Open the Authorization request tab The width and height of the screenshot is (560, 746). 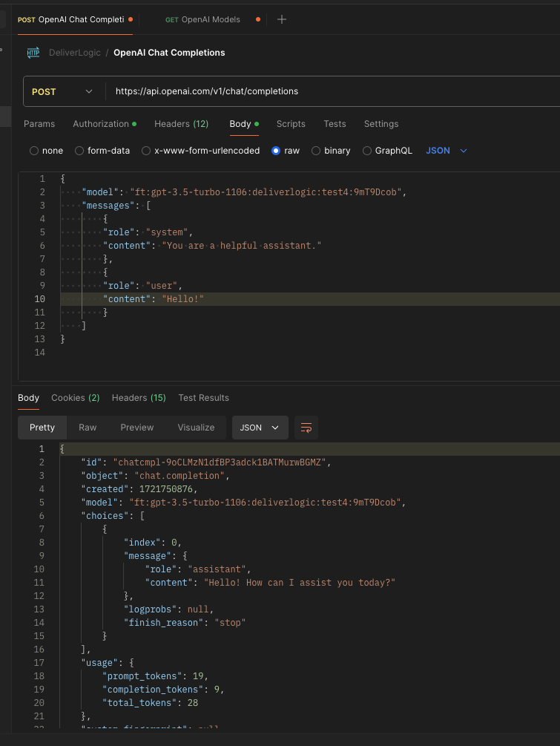101,124
